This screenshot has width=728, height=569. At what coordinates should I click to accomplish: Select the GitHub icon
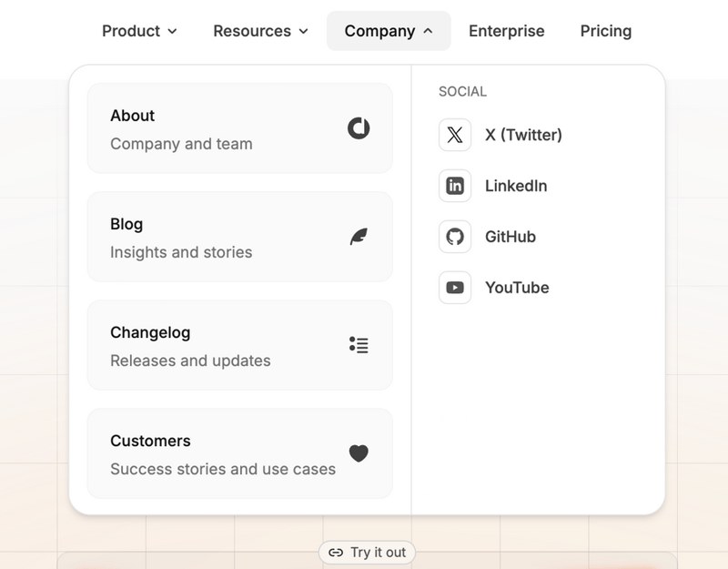455,237
